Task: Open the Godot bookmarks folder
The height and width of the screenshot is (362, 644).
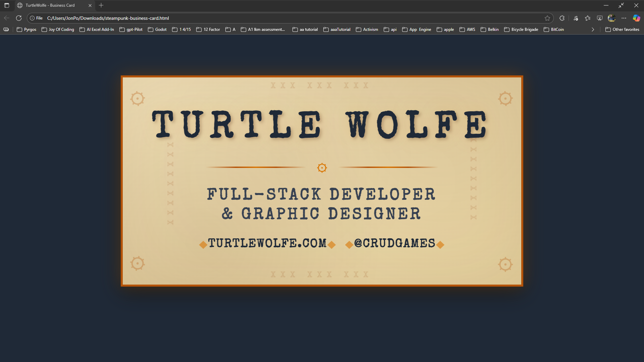Action: [x=157, y=29]
